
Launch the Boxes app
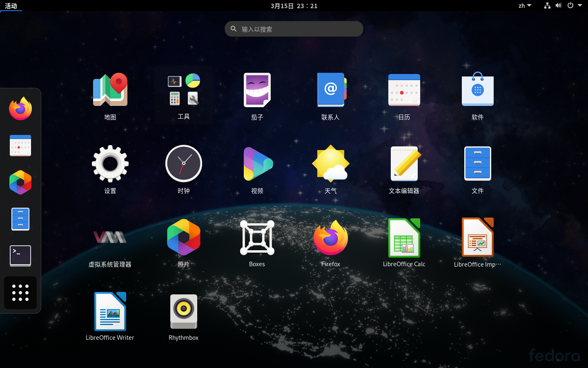coord(257,237)
